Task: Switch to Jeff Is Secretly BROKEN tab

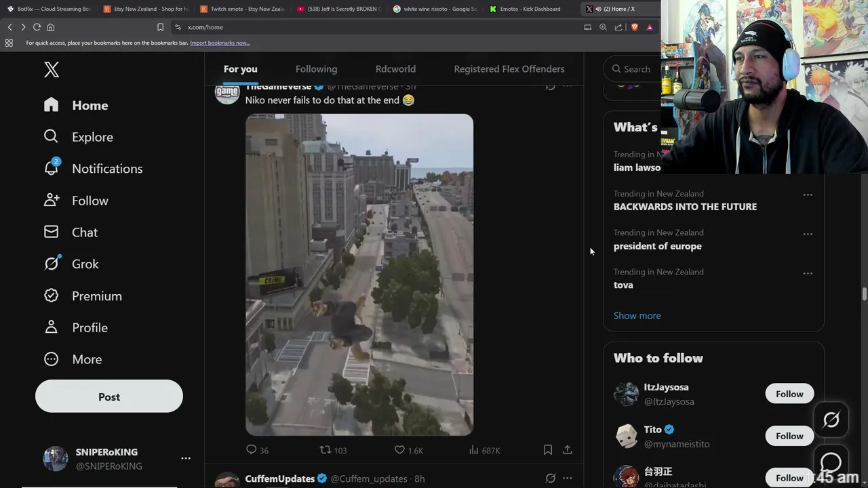Action: 340,9
